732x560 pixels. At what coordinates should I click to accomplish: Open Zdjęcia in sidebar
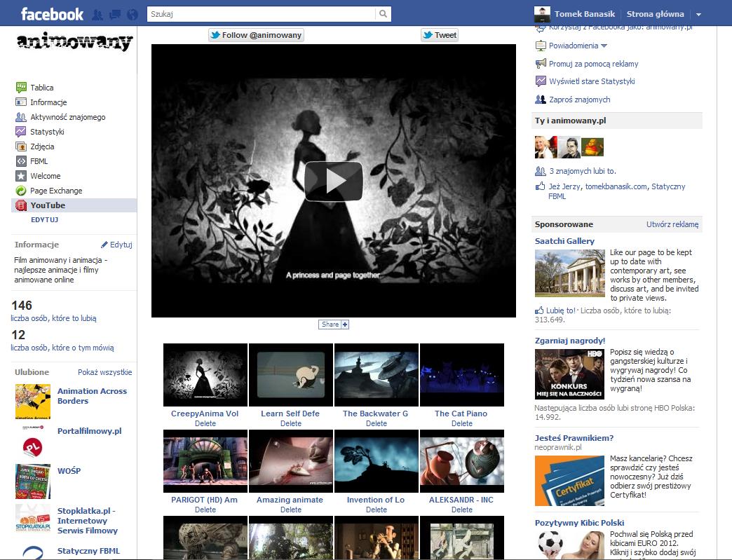pyautogui.click(x=42, y=146)
